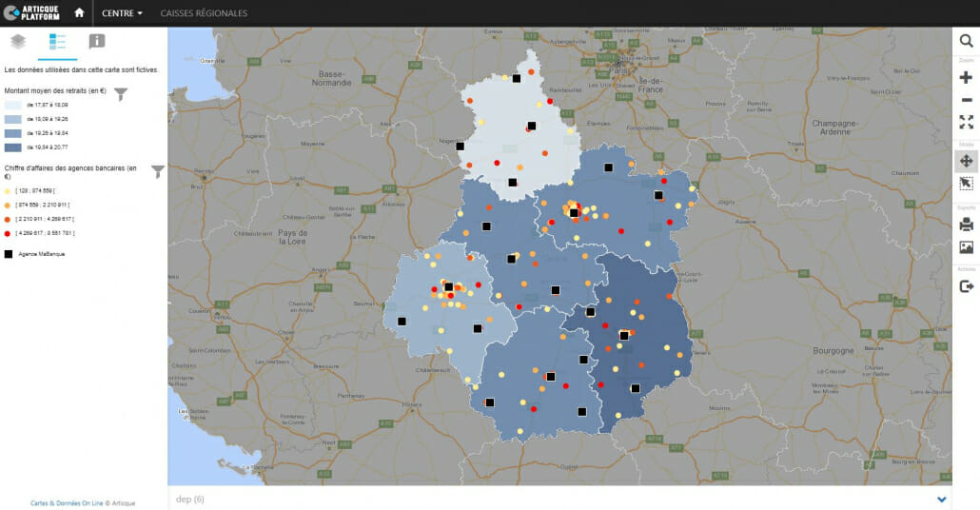Open the map search magnifier

[x=966, y=41]
